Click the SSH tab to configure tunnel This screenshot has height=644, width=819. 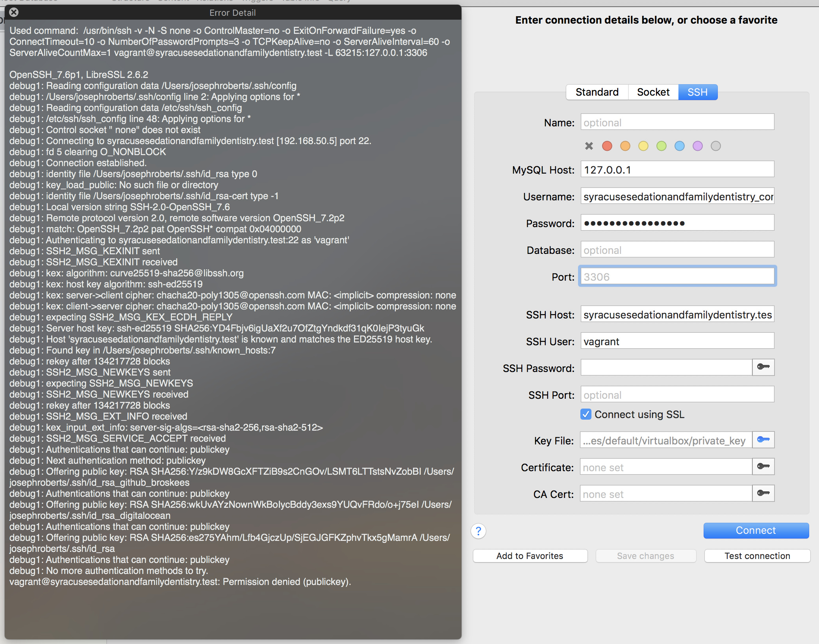(x=697, y=93)
